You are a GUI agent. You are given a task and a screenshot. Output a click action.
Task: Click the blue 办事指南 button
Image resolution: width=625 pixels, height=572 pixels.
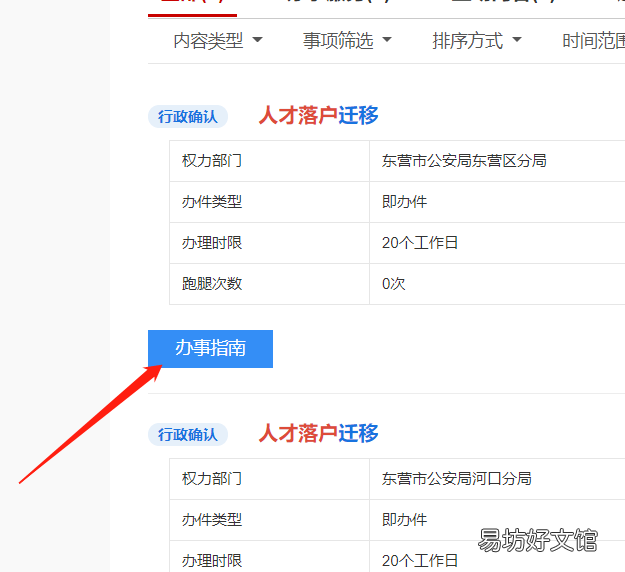[210, 349]
